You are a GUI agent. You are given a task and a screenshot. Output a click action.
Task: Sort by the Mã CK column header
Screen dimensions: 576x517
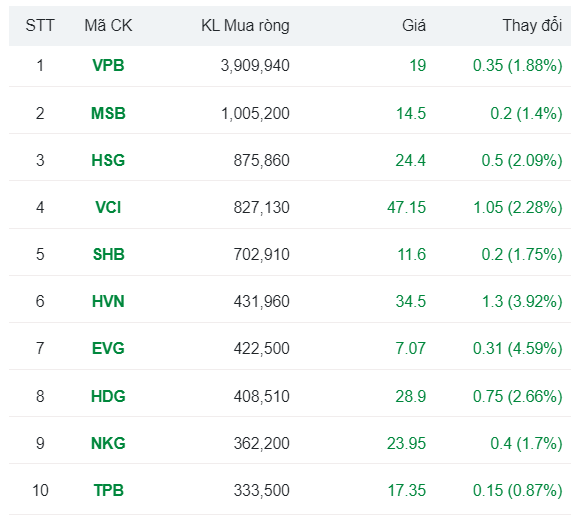click(x=108, y=26)
